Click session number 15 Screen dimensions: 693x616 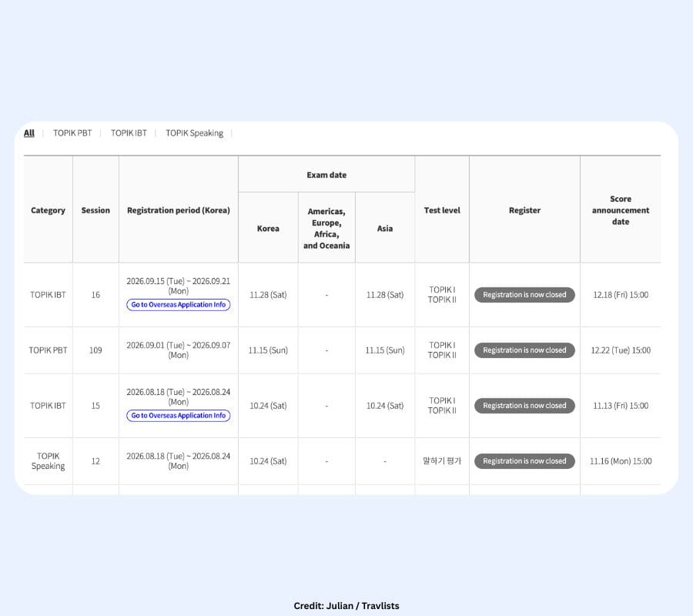click(x=95, y=406)
